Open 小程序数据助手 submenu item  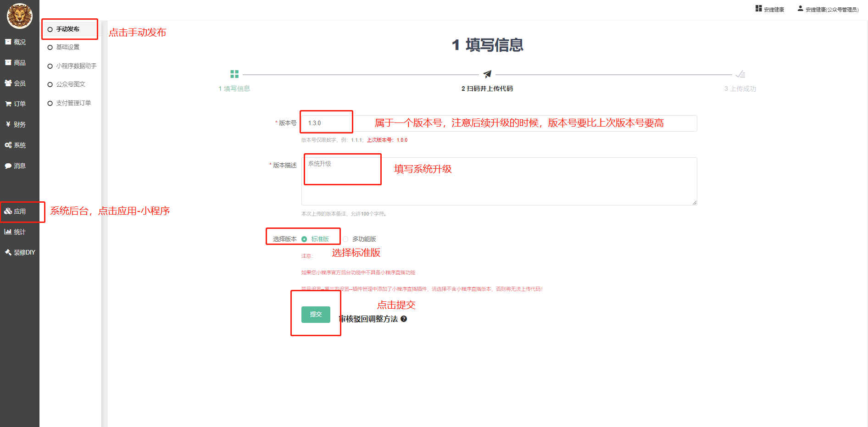tap(76, 66)
